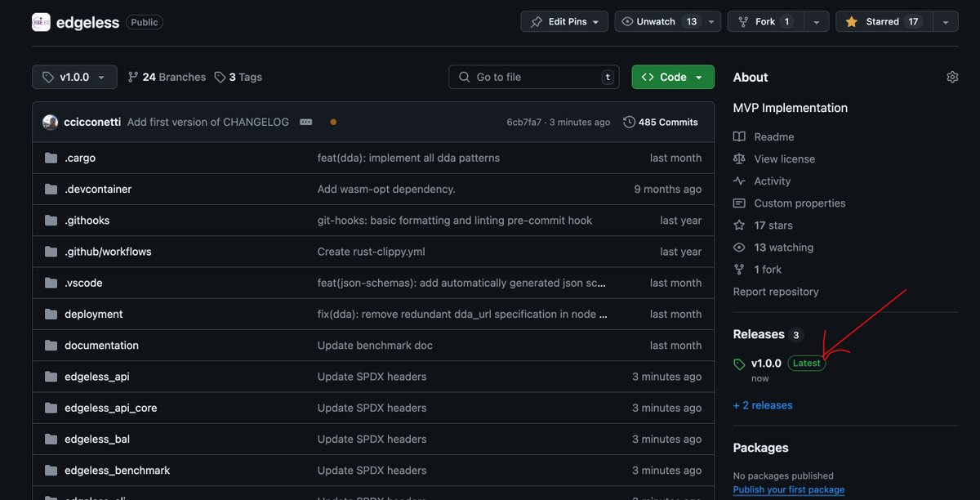The image size is (980, 500).
Task: Open the Add first version of CHANGELOG commit
Action: click(x=208, y=122)
